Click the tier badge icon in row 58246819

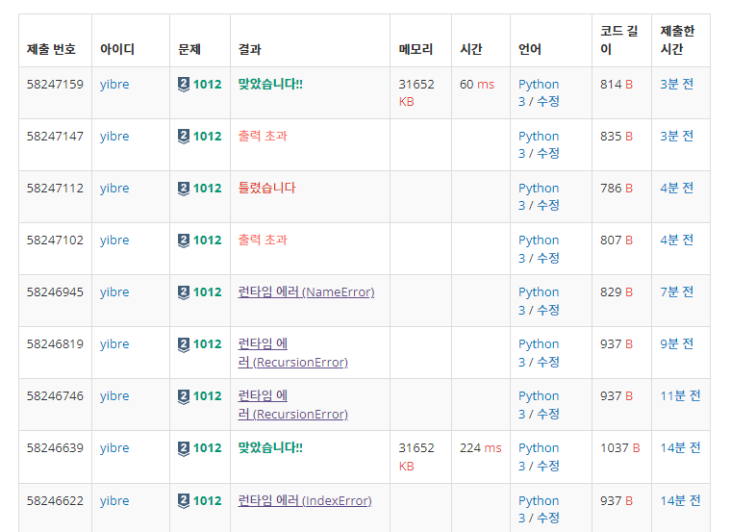[x=183, y=344]
